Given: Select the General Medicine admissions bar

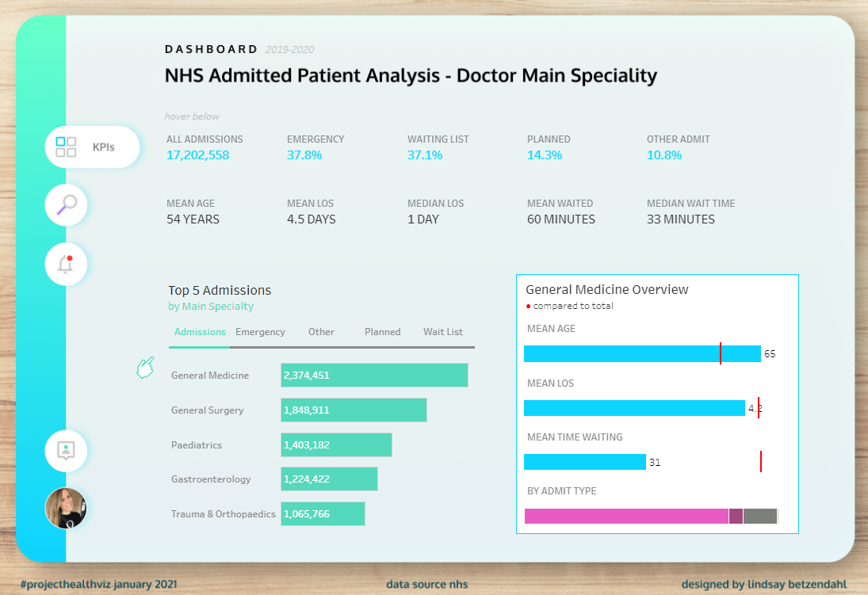Looking at the screenshot, I should (x=374, y=376).
